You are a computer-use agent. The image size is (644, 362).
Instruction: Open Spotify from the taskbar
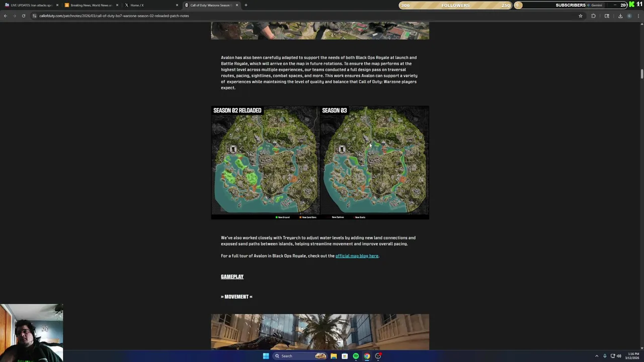tap(356, 356)
